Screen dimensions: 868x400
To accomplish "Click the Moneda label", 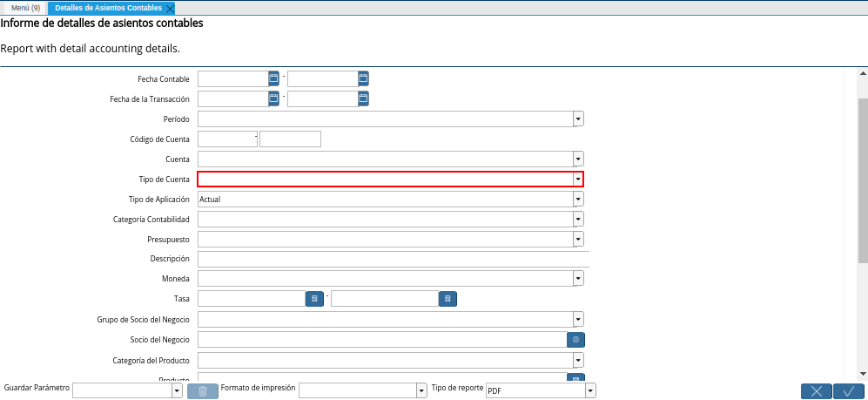I will 176,279.
